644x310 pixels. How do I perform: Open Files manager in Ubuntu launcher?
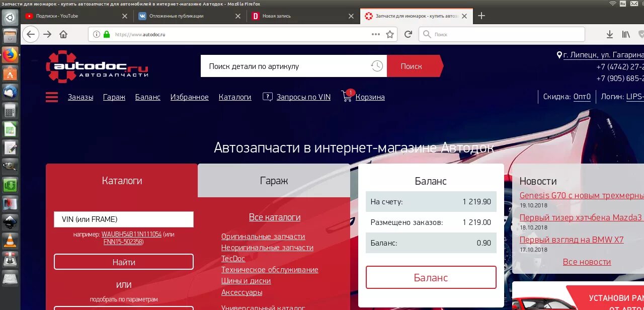pyautogui.click(x=10, y=36)
